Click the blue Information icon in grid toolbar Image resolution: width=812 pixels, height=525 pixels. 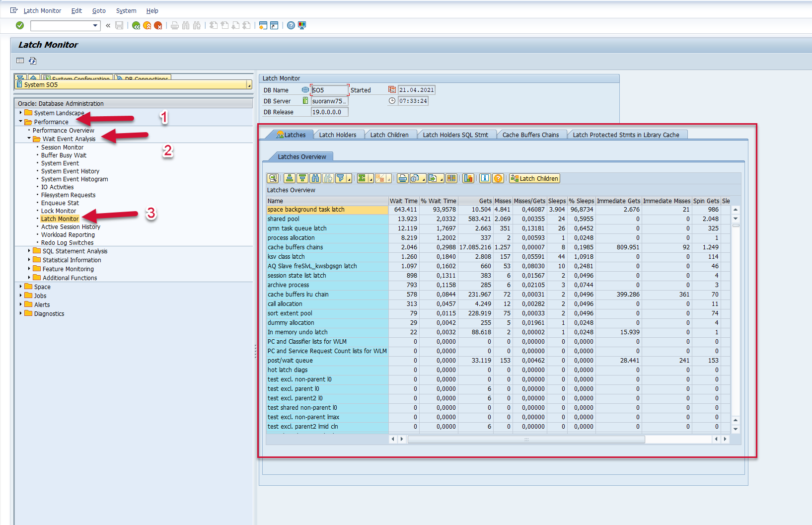pos(485,178)
